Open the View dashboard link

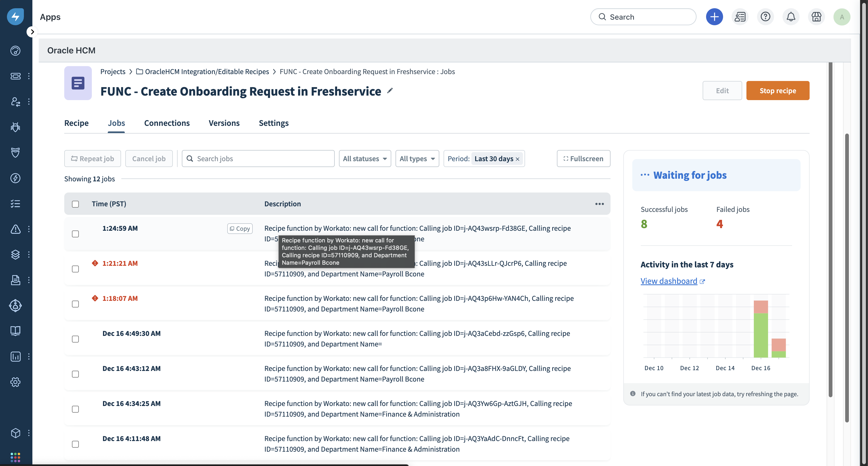point(669,281)
